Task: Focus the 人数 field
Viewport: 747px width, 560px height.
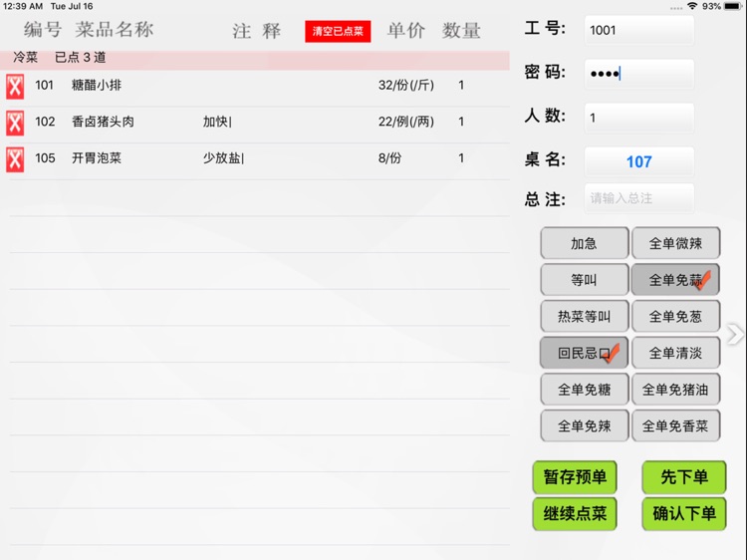Action: [638, 118]
